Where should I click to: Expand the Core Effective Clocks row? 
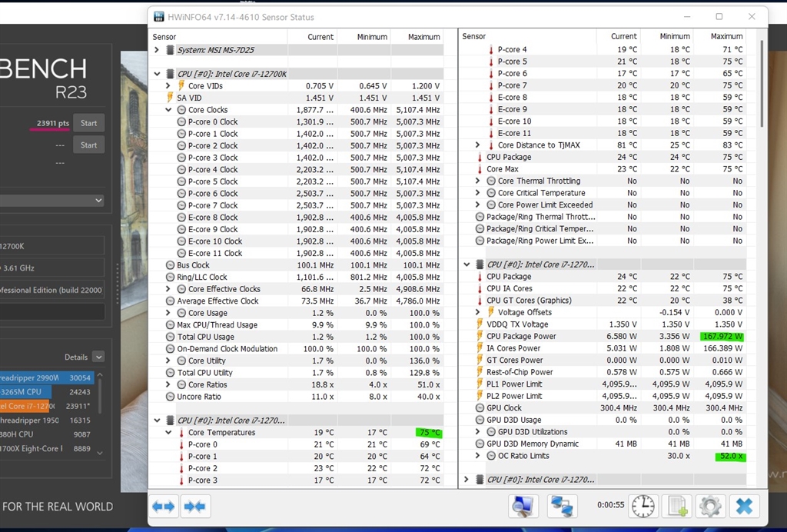click(168, 289)
